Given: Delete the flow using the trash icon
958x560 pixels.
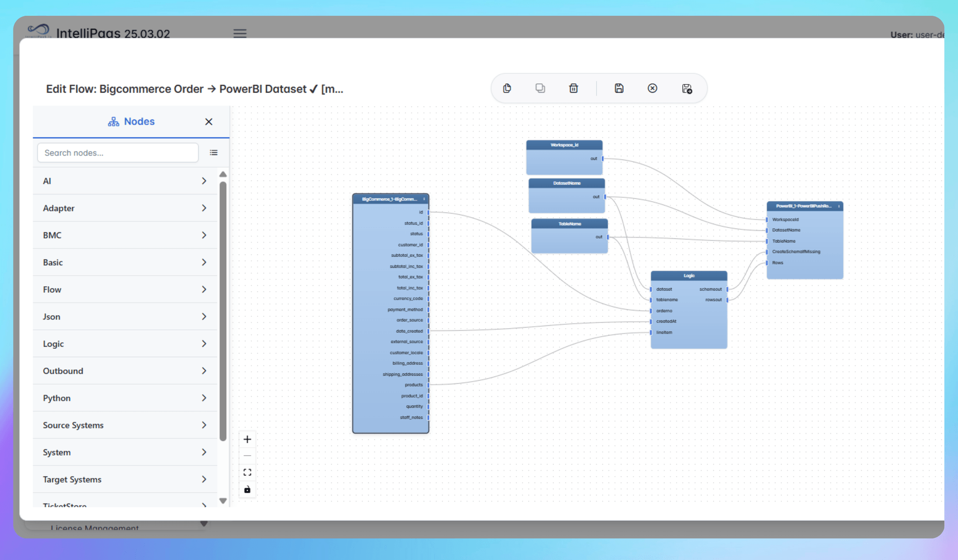Looking at the screenshot, I should pos(573,88).
